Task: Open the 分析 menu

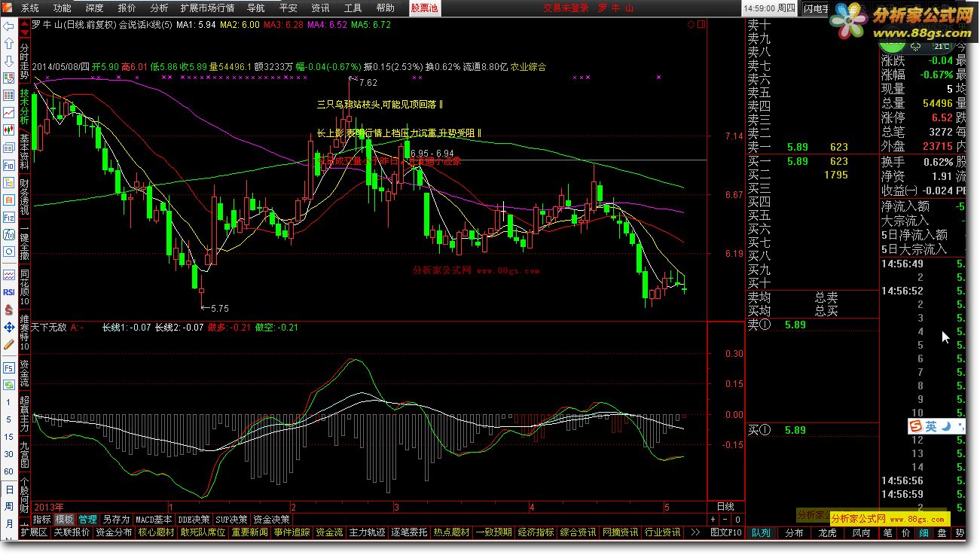Action: tap(159, 8)
